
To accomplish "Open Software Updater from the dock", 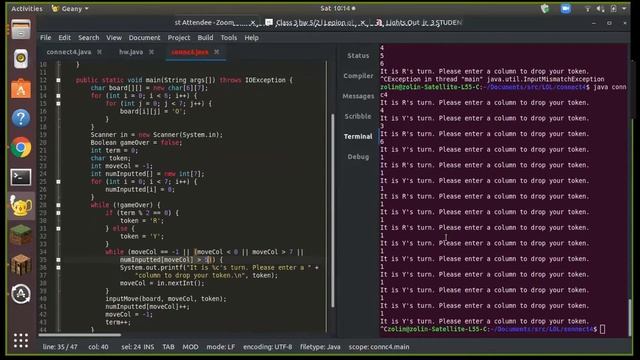I will coord(21,293).
